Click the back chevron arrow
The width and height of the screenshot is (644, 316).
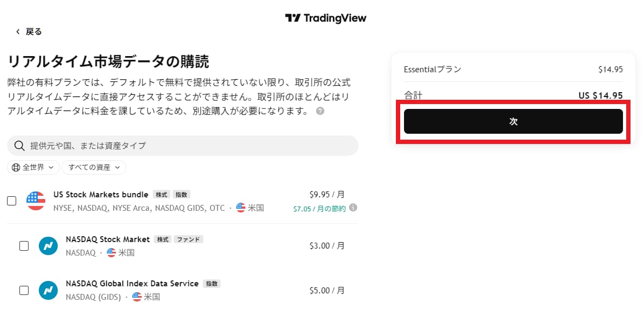(18, 32)
